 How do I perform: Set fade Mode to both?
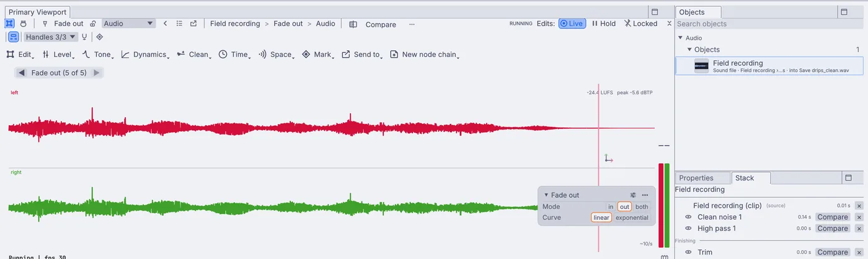(642, 207)
